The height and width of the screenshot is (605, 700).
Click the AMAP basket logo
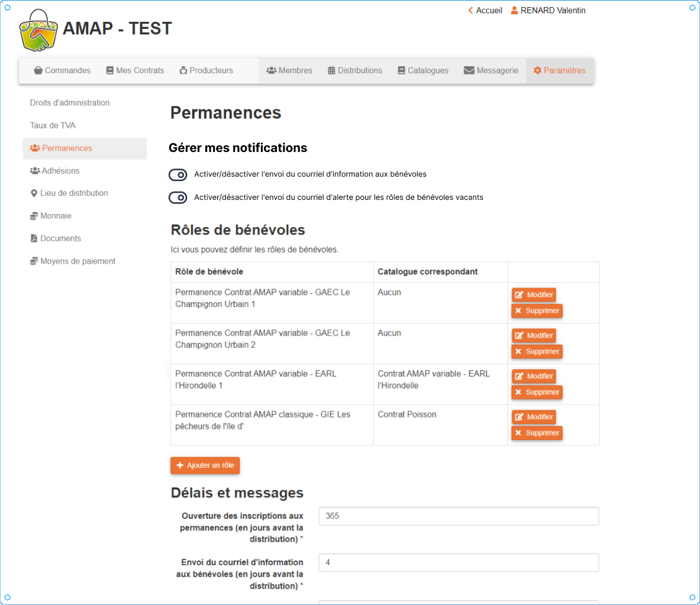point(38,31)
